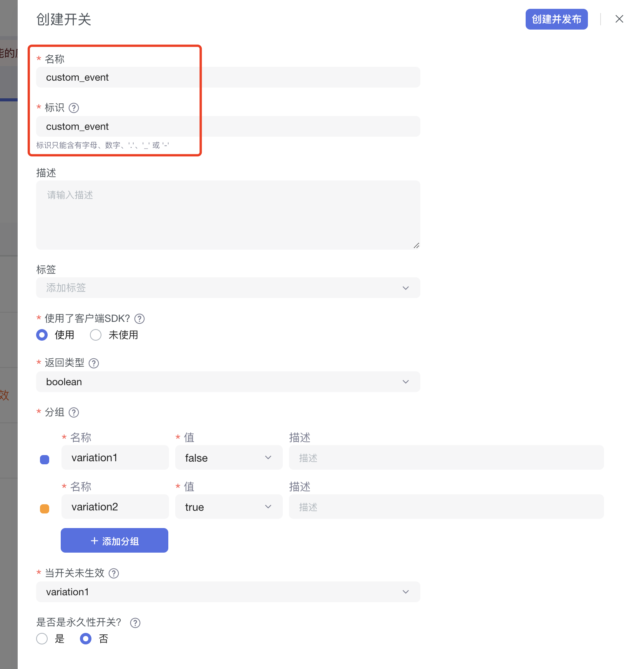The width and height of the screenshot is (644, 669).
Task: Open variation1 value dropdown showing false
Action: point(229,458)
